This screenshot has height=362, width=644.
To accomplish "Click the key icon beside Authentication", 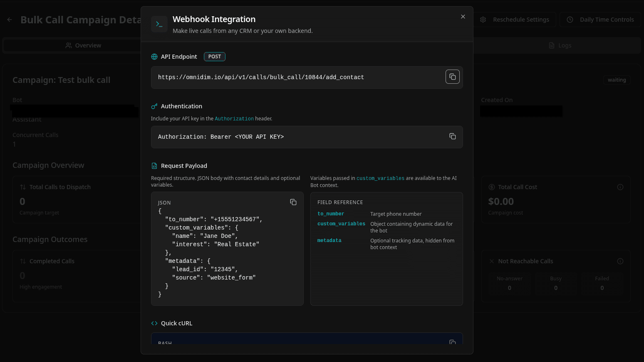I will tap(154, 106).
